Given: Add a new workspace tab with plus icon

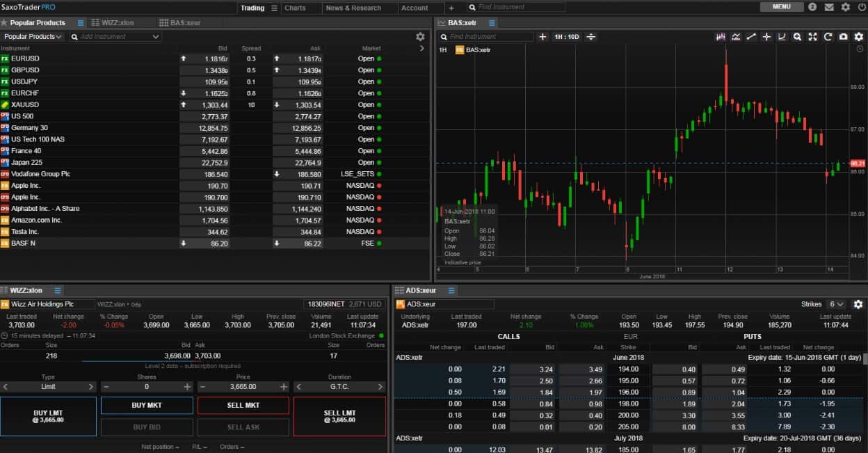Looking at the screenshot, I should pyautogui.click(x=451, y=8).
